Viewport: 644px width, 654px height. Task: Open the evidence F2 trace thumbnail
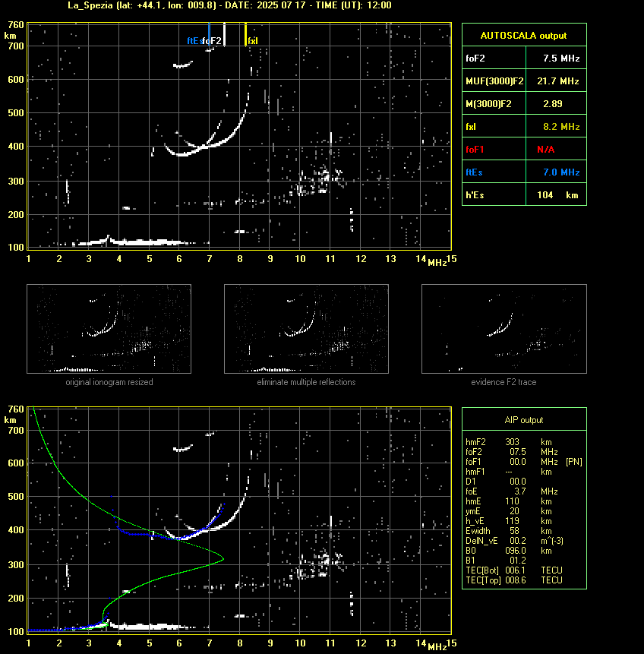pyautogui.click(x=504, y=329)
